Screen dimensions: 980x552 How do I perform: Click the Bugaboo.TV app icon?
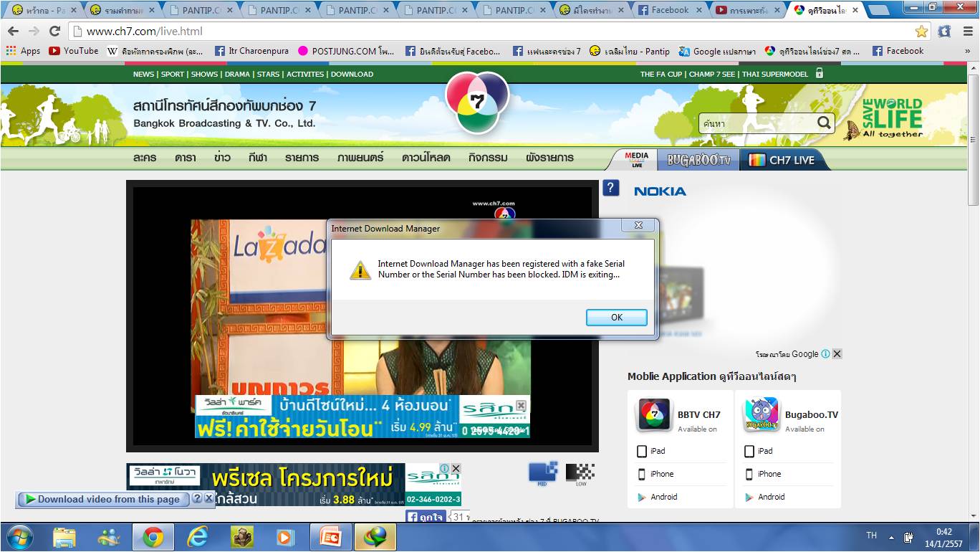pyautogui.click(x=762, y=415)
